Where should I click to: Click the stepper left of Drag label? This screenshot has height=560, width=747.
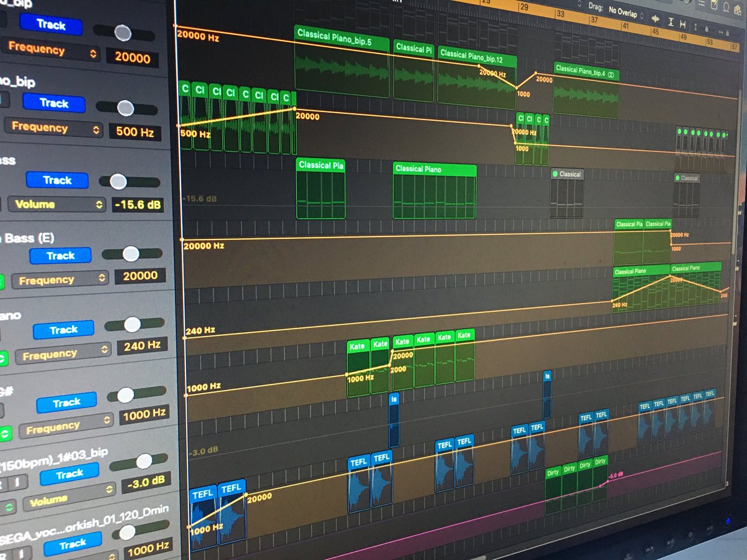coord(580,4)
